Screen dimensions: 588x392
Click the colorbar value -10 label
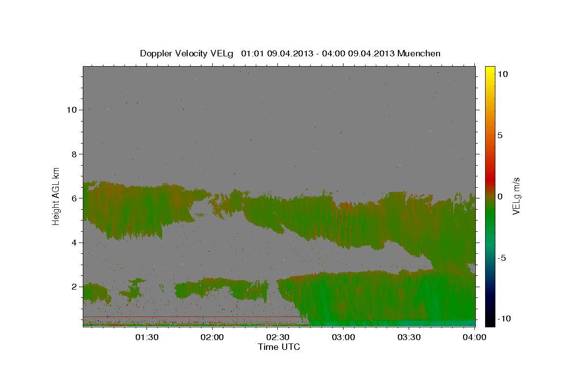[505, 318]
